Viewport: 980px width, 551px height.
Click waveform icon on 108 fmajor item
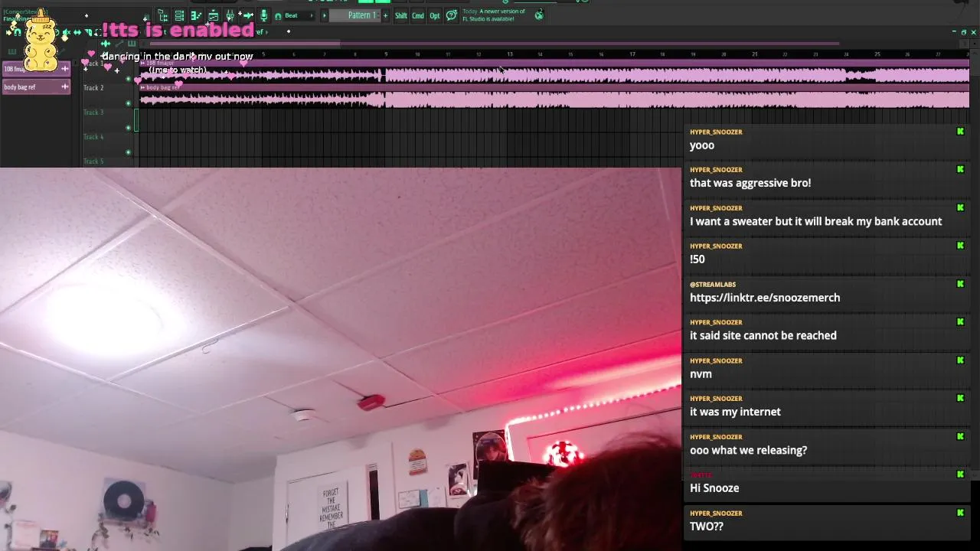click(64, 69)
